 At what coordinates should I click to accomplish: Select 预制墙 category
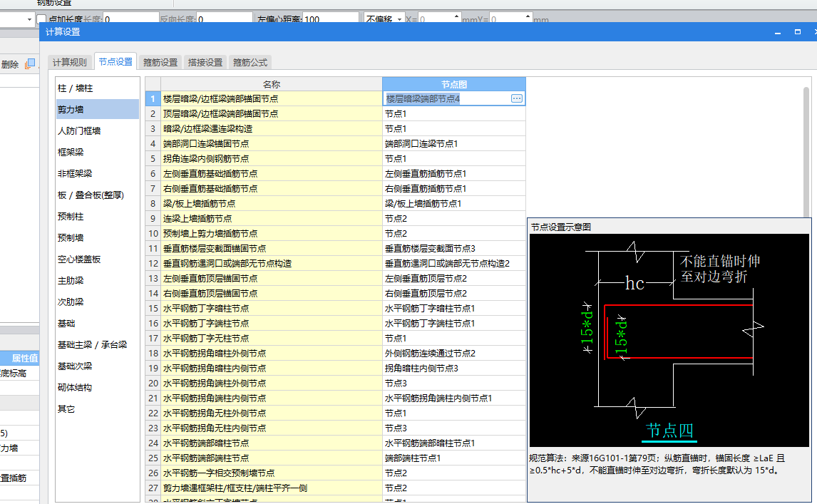[x=98, y=237]
